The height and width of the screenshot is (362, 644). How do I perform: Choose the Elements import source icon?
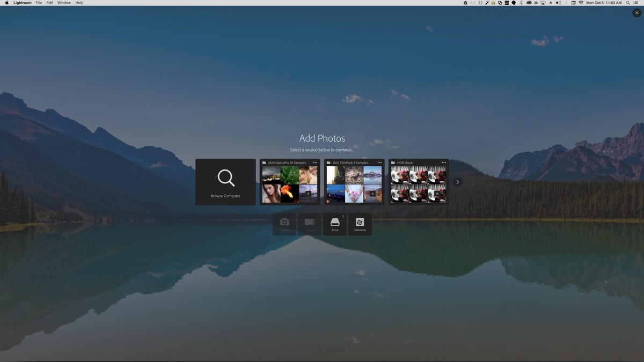click(360, 224)
